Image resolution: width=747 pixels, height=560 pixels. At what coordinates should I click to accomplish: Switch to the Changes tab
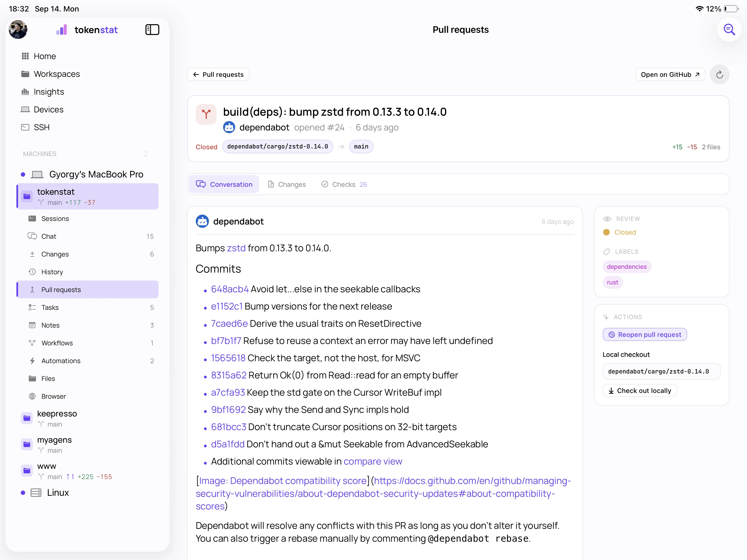pos(286,184)
